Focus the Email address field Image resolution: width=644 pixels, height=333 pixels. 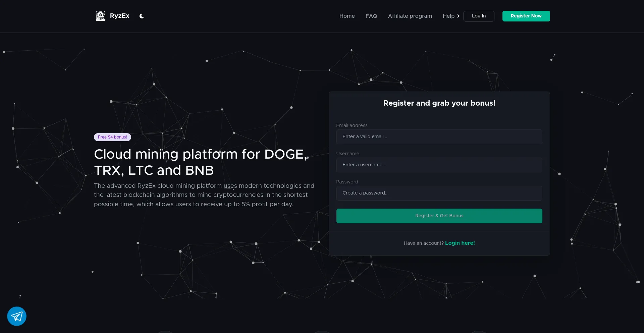[439, 137]
